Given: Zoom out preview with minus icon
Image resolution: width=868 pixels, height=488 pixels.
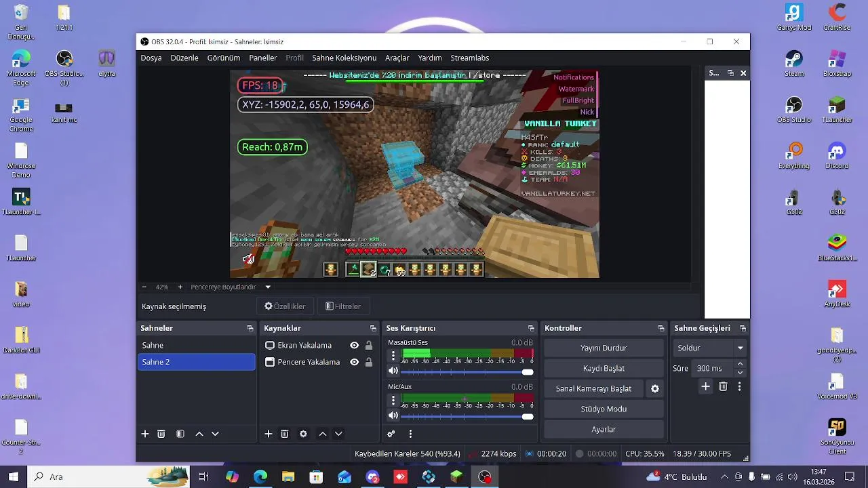Looking at the screenshot, I should coord(144,287).
